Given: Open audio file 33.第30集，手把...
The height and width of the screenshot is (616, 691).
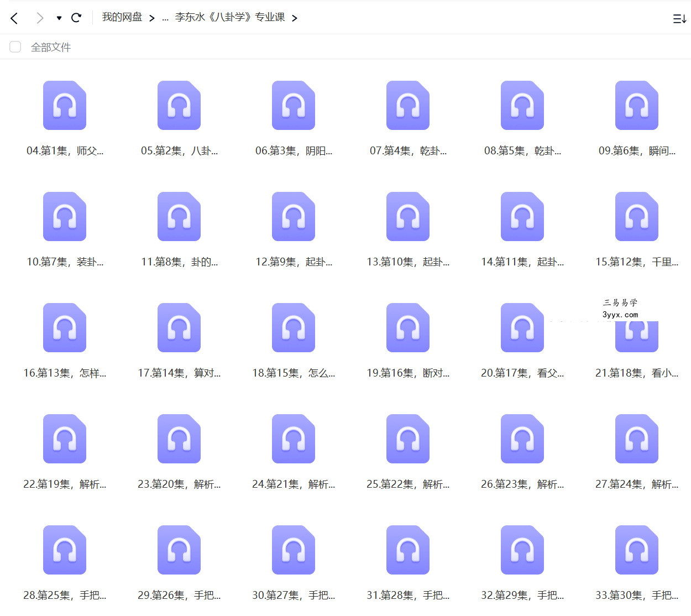Looking at the screenshot, I should 637,550.
